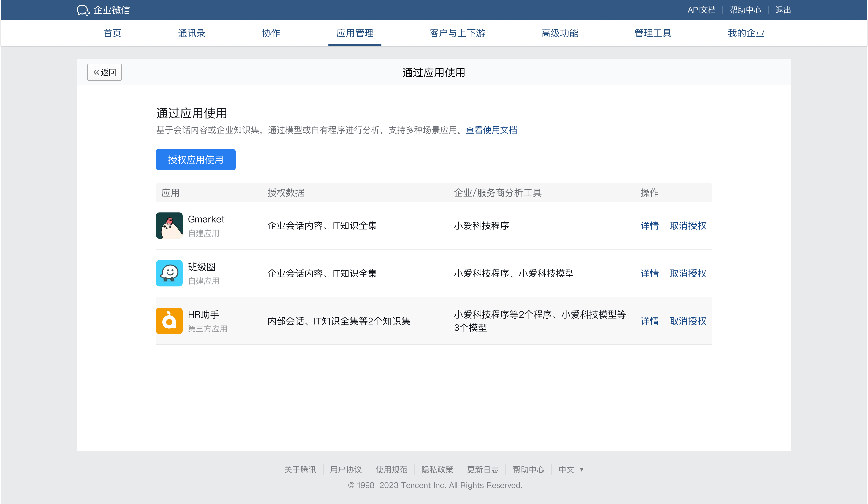
Task: Open the 我的企业 tab
Action: (x=746, y=33)
